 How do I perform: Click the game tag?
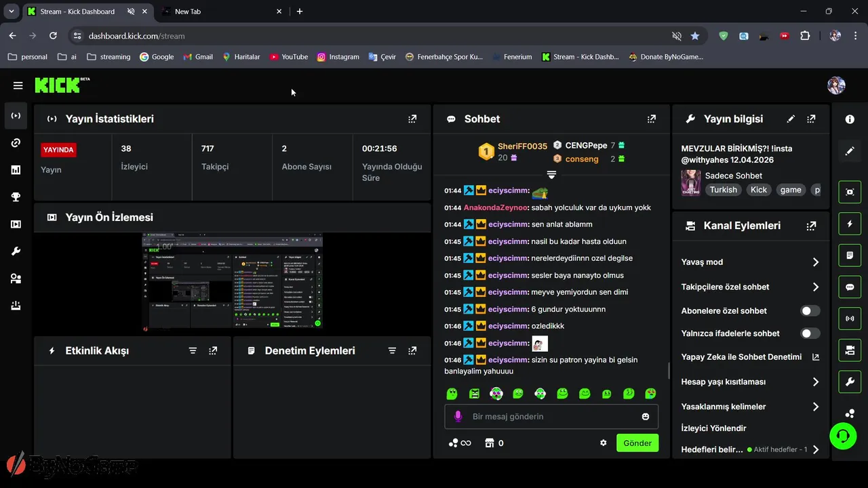791,190
